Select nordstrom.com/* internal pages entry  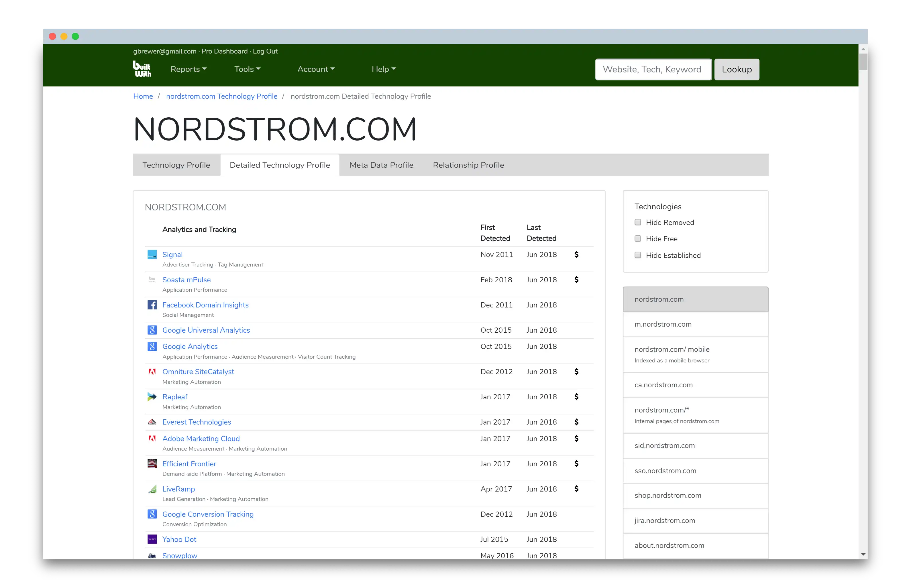[x=695, y=415]
